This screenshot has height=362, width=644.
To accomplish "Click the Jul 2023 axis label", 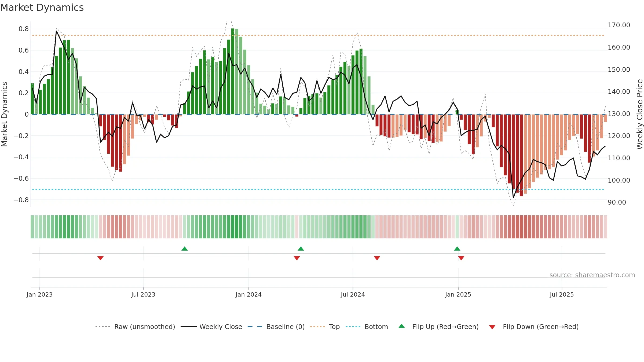I will (143, 294).
